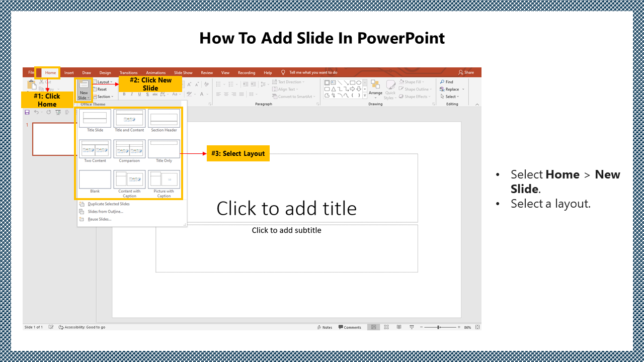This screenshot has height=362, width=644.
Task: Switch to the Transitions tab
Action: click(x=128, y=72)
